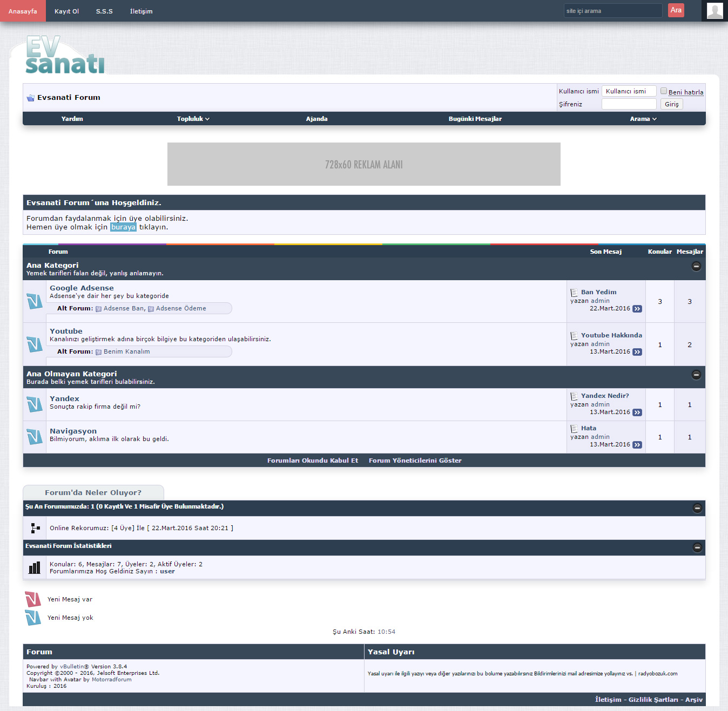728x711 pixels.
Task: Collapse the Evsanati Forum İstatistikleri panel
Action: coord(697,547)
